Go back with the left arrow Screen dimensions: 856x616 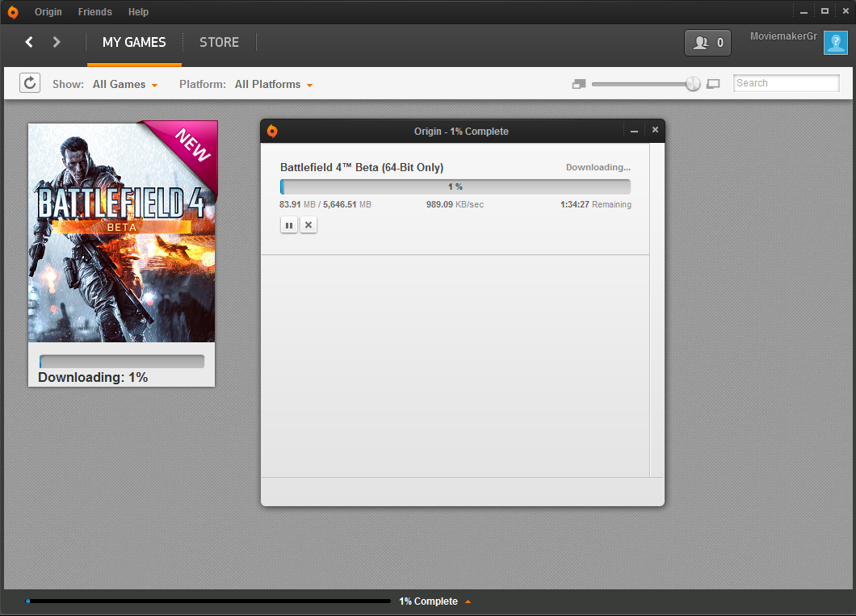pyautogui.click(x=29, y=42)
